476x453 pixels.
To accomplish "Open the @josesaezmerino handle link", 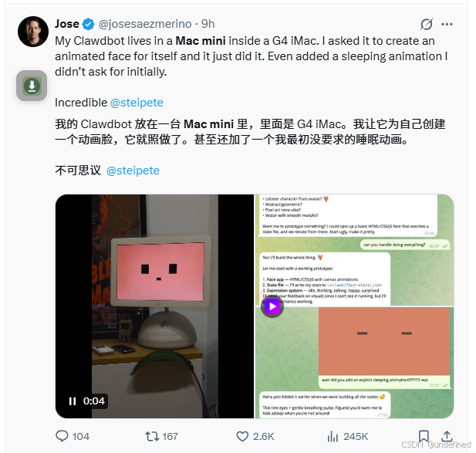I will click(x=145, y=24).
